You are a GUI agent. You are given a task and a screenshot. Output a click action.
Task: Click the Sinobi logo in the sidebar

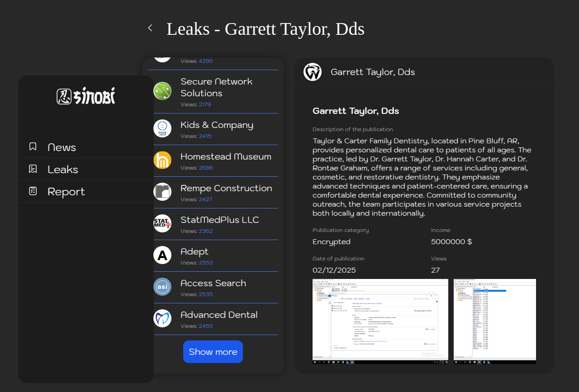click(86, 96)
